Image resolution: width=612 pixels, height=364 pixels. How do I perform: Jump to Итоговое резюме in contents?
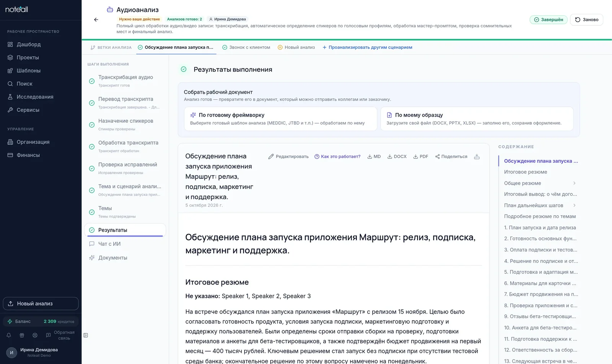[x=526, y=172]
